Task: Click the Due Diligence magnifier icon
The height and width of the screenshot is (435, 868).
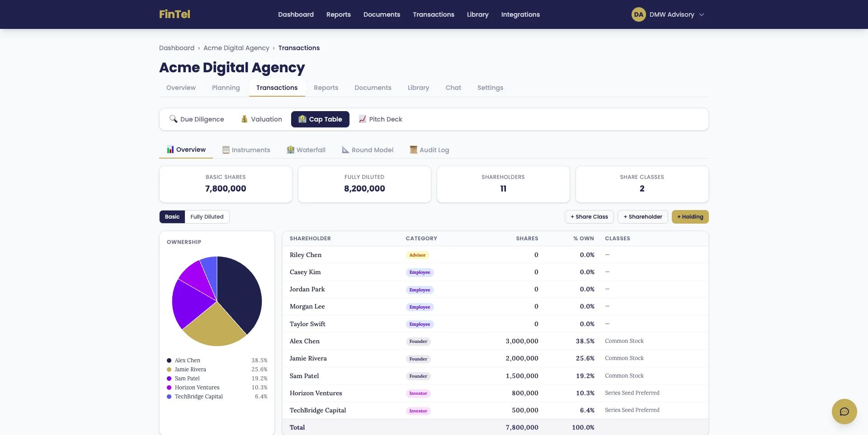Action: pos(173,119)
